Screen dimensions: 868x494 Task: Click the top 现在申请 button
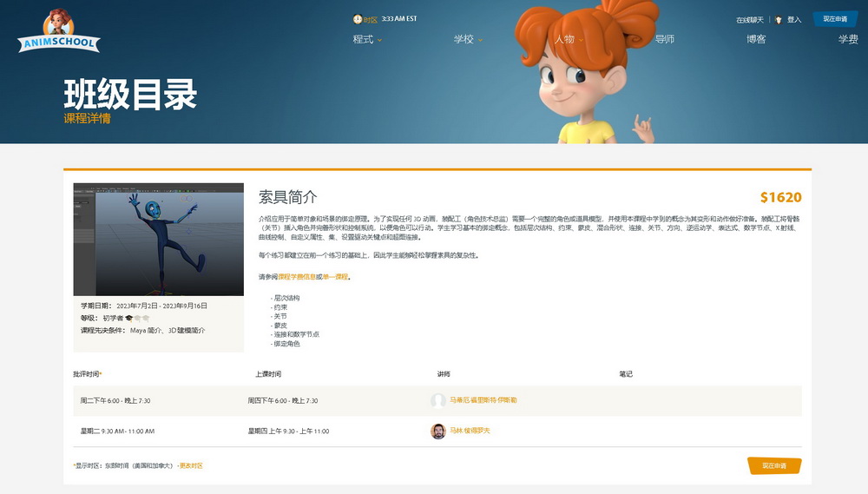tap(835, 19)
